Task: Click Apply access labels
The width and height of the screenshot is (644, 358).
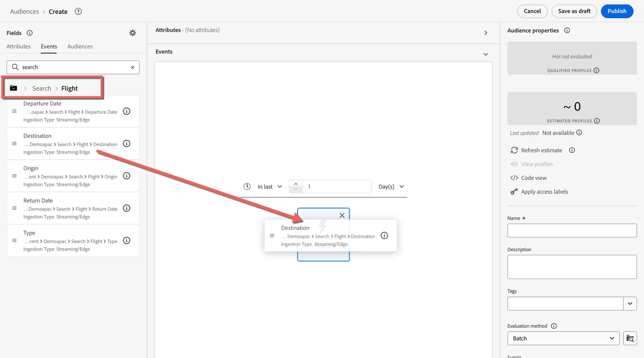Action: point(545,192)
